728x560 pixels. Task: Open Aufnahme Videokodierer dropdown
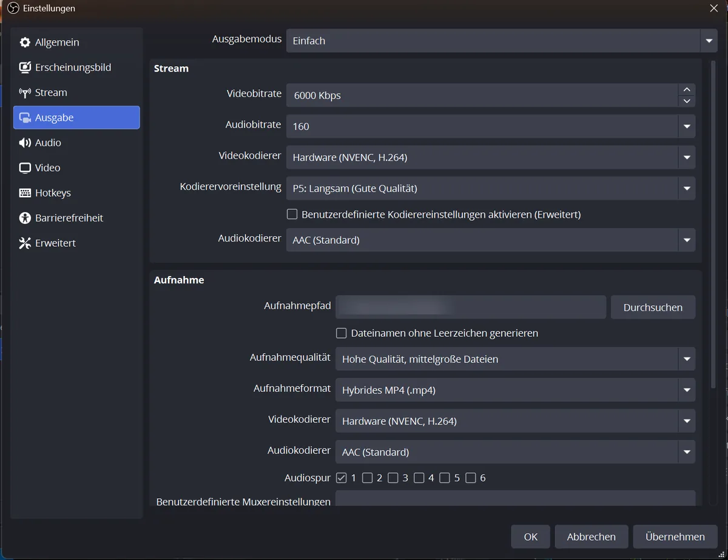tap(516, 421)
